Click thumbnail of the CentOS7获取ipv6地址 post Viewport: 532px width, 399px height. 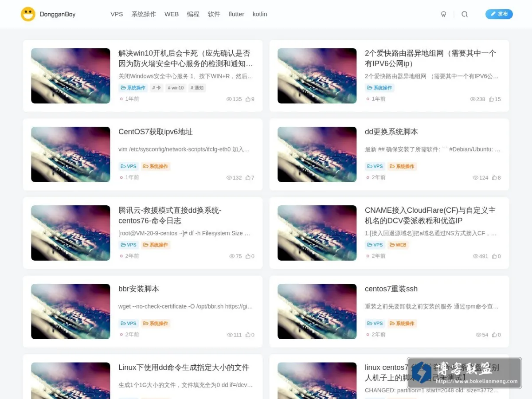(70, 154)
